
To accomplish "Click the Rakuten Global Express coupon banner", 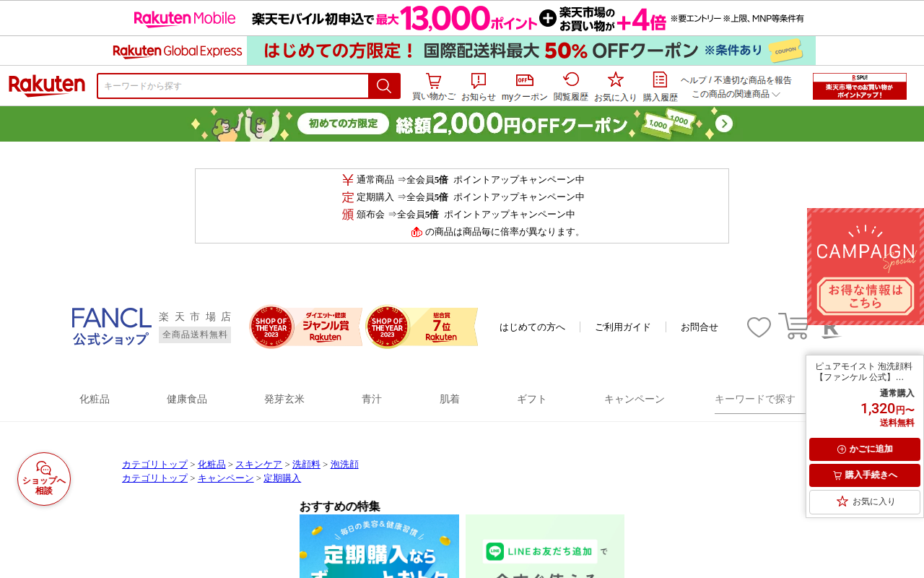I will tap(462, 51).
